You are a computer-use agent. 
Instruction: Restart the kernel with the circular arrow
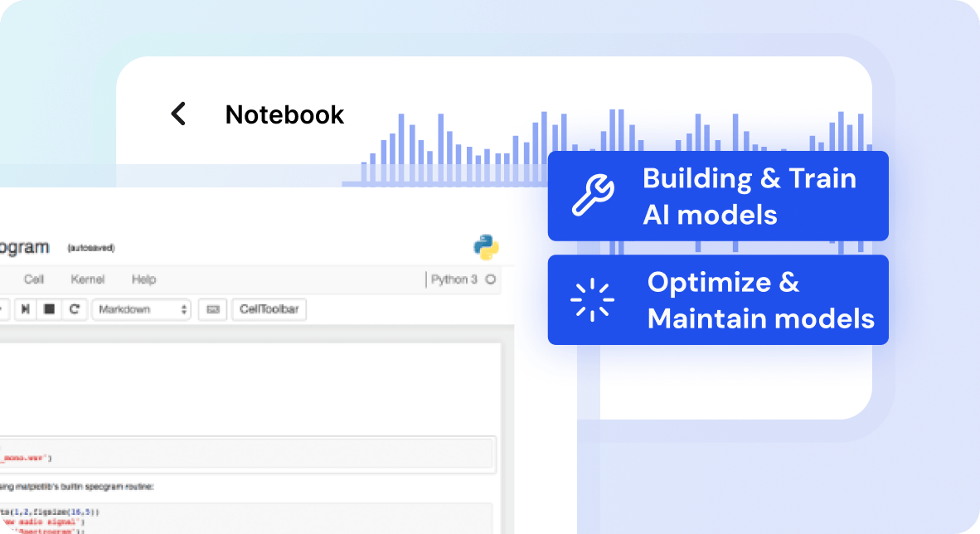[x=75, y=309]
